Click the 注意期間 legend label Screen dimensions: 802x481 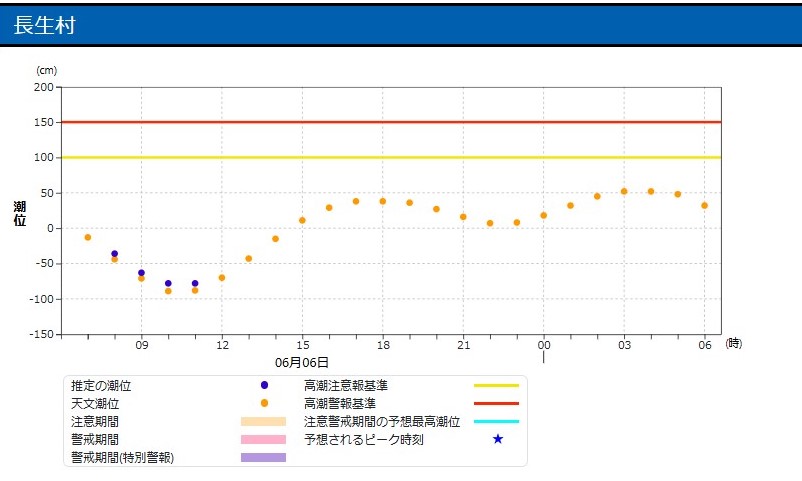[x=95, y=421]
